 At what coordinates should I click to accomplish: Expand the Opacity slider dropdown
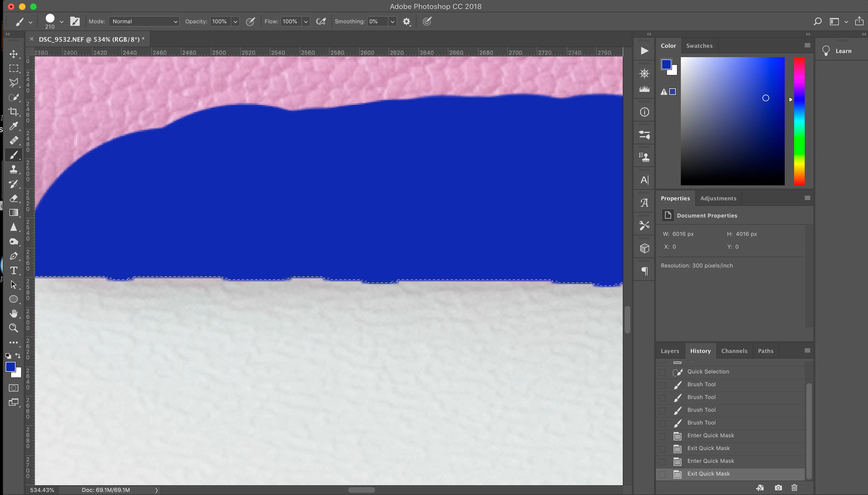235,21
